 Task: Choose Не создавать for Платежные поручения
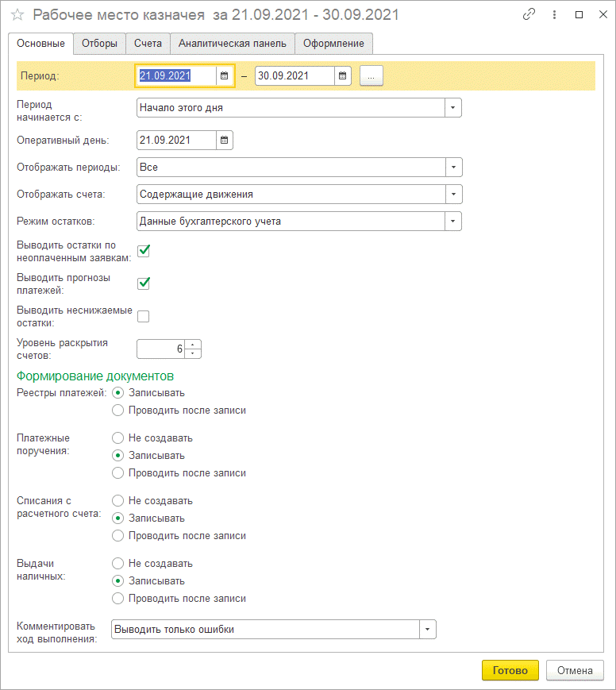[118, 438]
